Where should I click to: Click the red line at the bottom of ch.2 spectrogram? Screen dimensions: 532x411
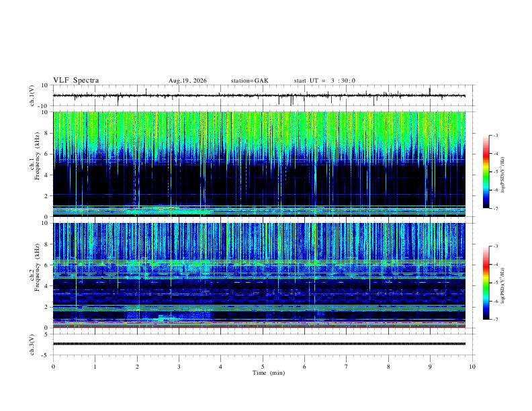[259, 327]
